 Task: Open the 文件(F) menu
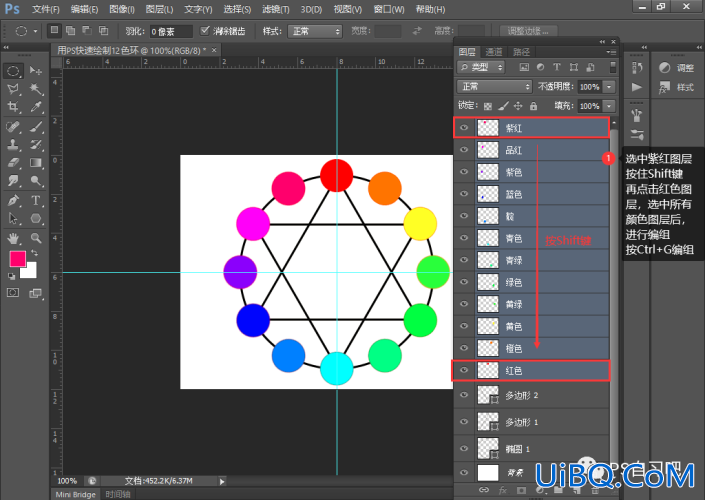[45, 9]
